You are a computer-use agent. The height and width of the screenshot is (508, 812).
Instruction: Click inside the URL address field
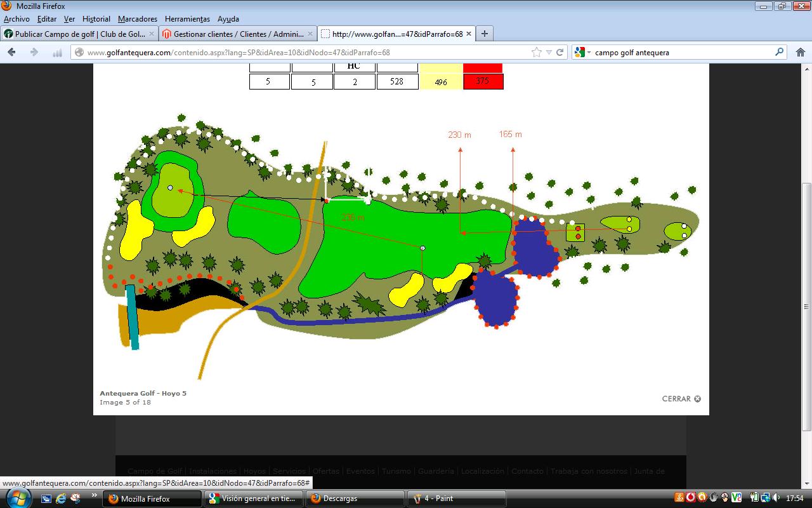[x=304, y=53]
